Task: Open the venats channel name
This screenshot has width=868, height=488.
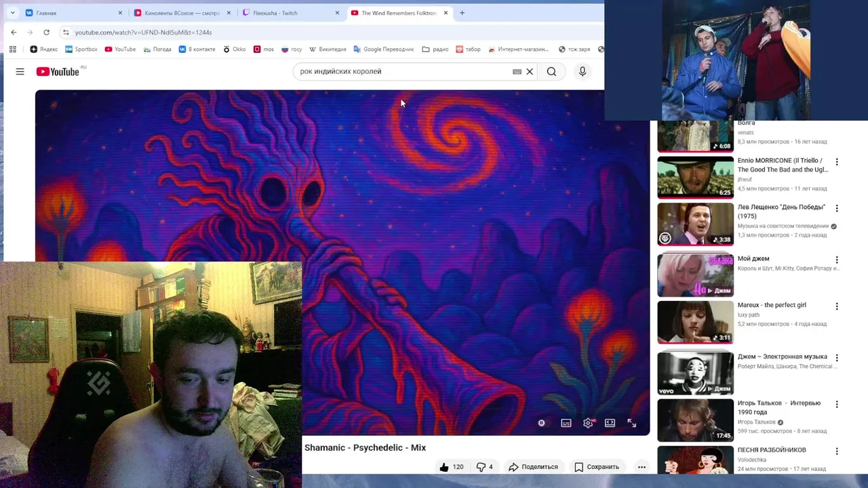Action: pyautogui.click(x=745, y=133)
